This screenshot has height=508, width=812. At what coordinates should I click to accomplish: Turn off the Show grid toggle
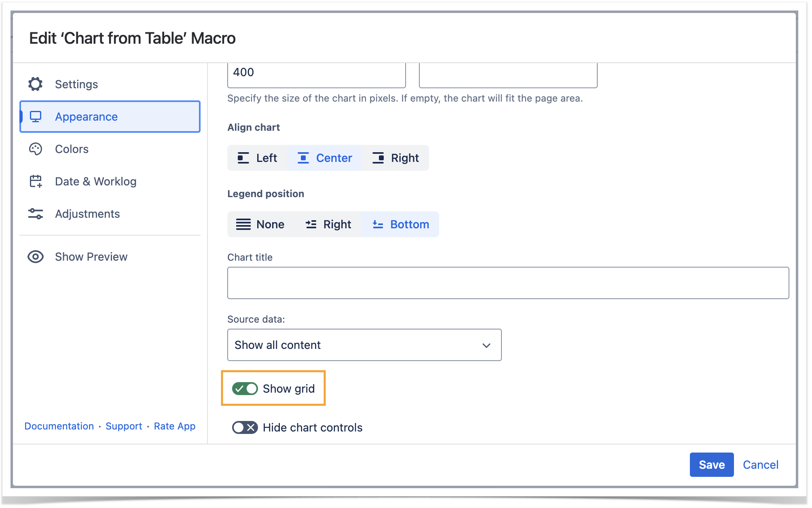click(x=245, y=389)
